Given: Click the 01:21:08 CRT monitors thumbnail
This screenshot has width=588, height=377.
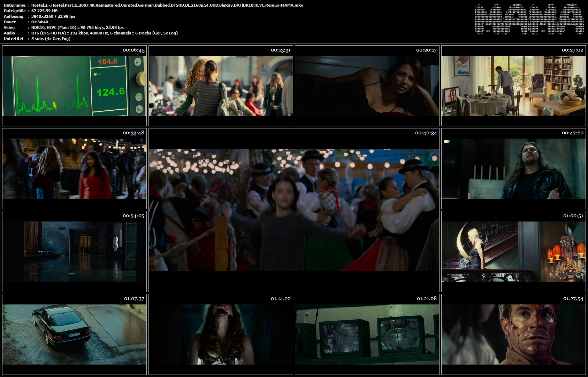Looking at the screenshot, I should pos(367,334).
